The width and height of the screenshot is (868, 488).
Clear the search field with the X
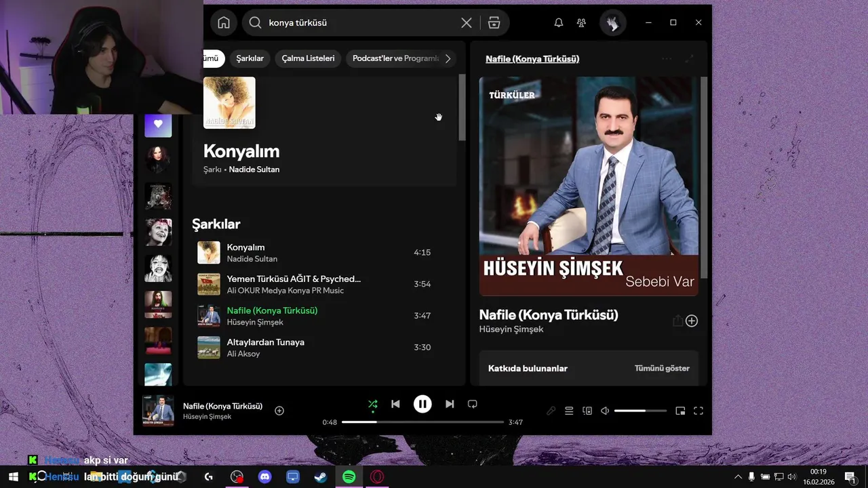[x=467, y=22]
